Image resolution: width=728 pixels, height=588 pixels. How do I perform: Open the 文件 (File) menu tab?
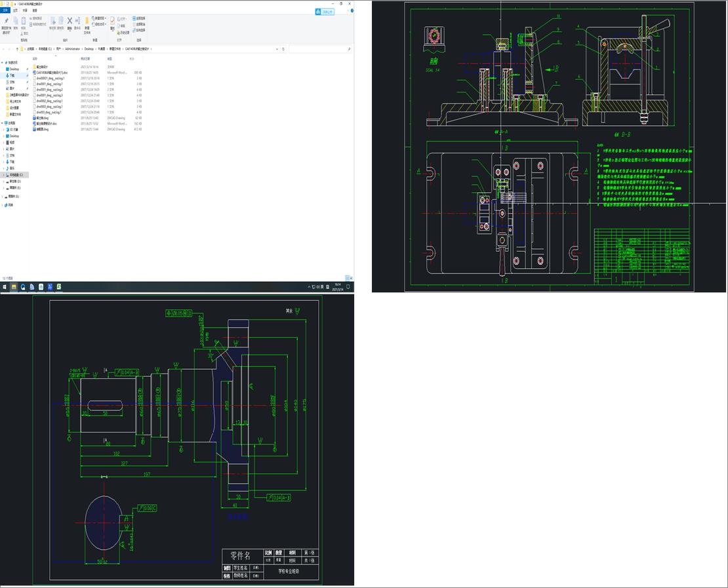6,10
